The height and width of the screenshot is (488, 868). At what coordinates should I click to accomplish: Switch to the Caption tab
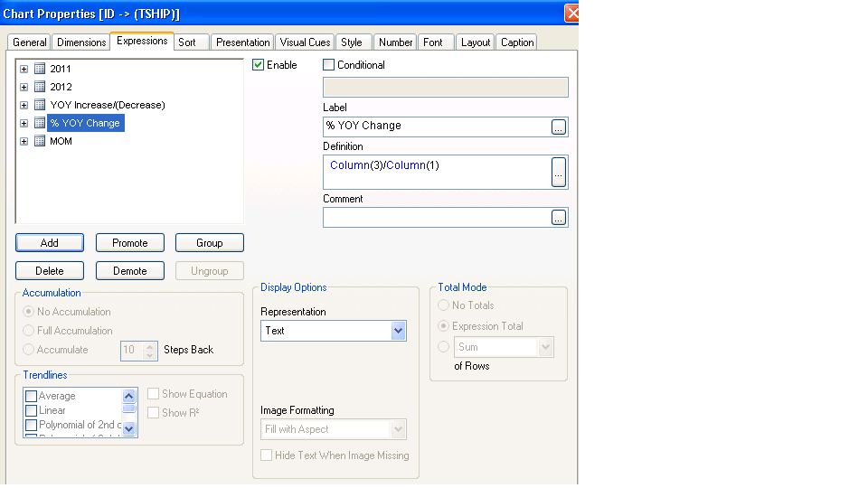coord(517,42)
